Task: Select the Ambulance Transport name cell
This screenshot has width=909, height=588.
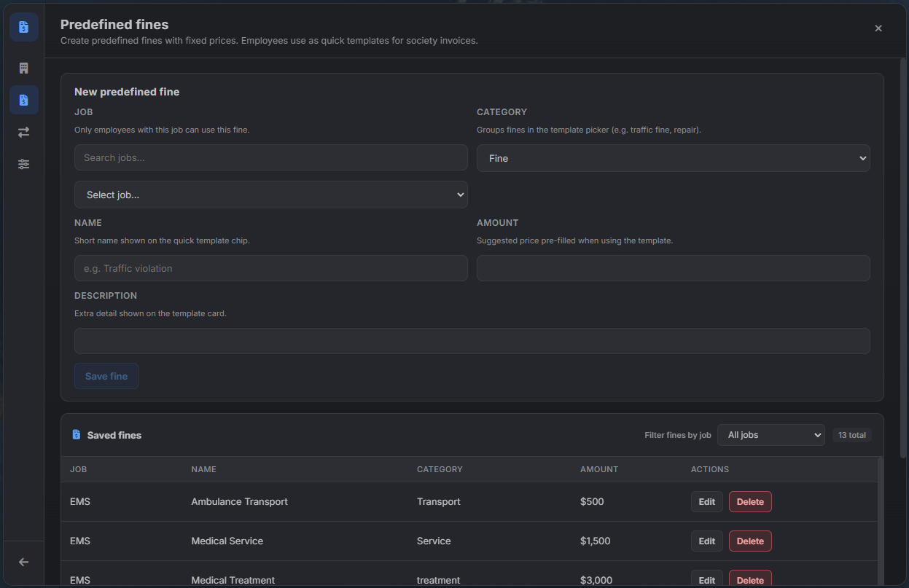Action: (x=239, y=501)
